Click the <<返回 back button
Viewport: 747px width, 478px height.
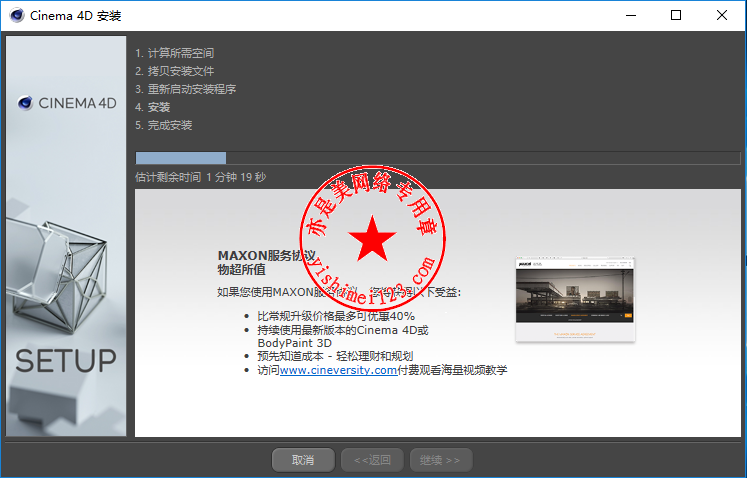[372, 460]
